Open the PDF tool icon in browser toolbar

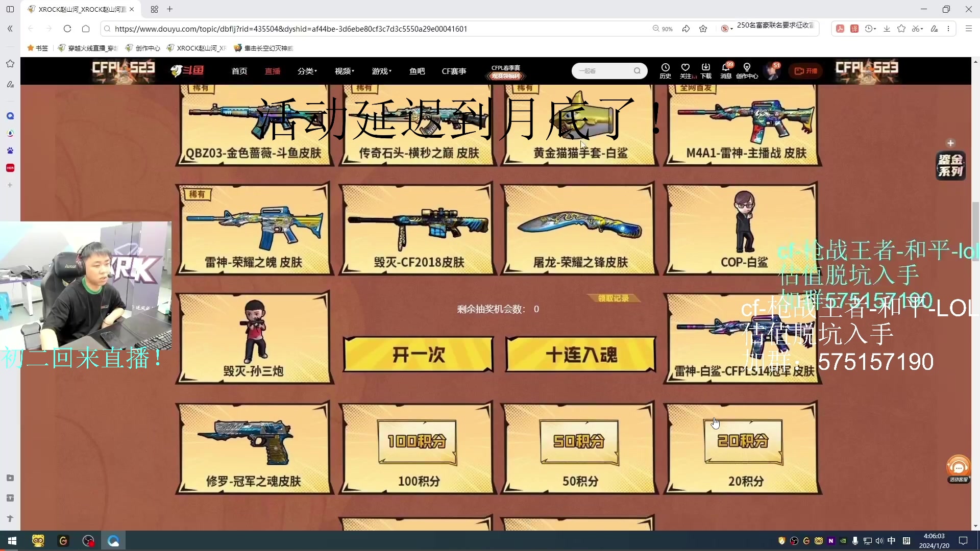840,29
